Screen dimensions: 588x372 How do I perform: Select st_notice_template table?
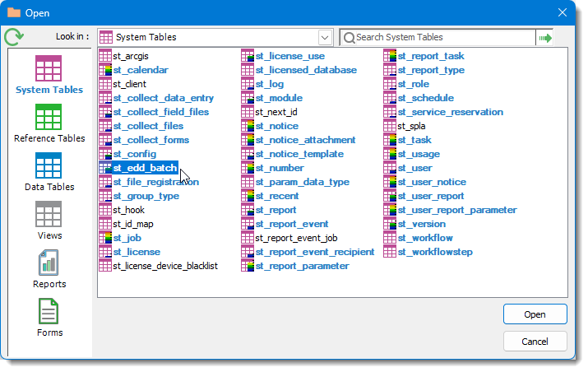pos(299,154)
